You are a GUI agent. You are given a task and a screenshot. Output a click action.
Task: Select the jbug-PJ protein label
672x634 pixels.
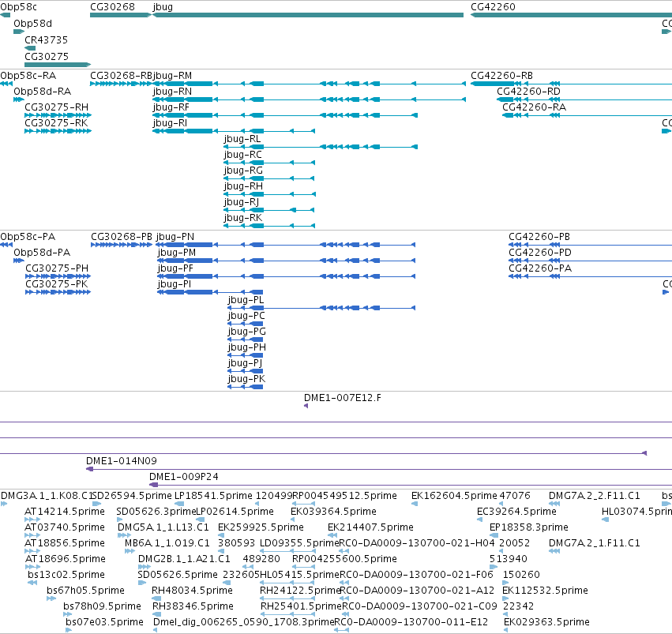245,363
